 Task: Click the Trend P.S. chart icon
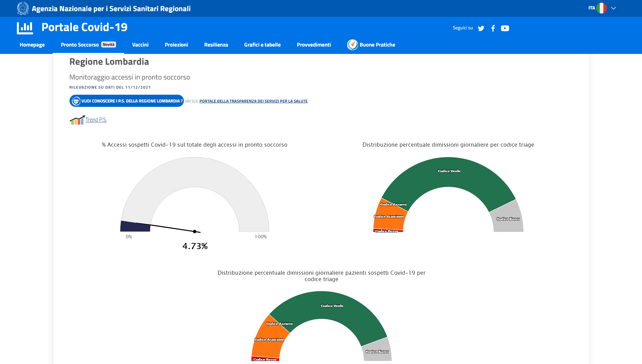tap(77, 120)
